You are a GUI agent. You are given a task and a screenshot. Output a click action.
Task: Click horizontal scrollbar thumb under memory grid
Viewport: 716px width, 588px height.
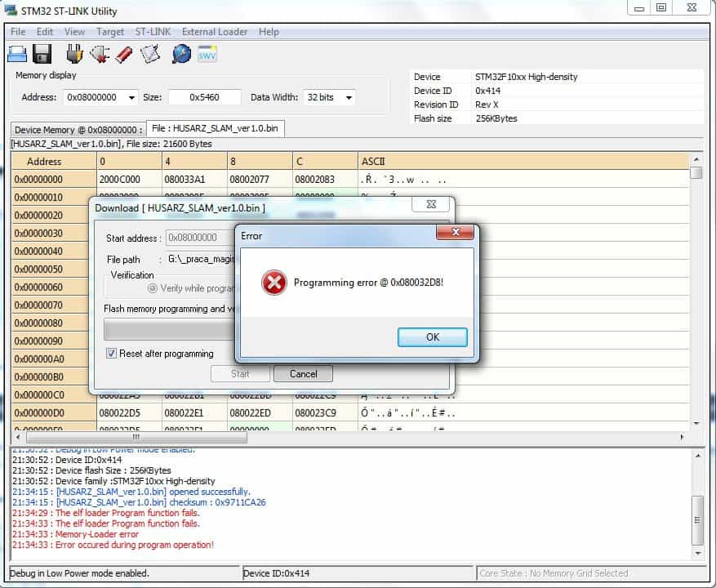136,437
